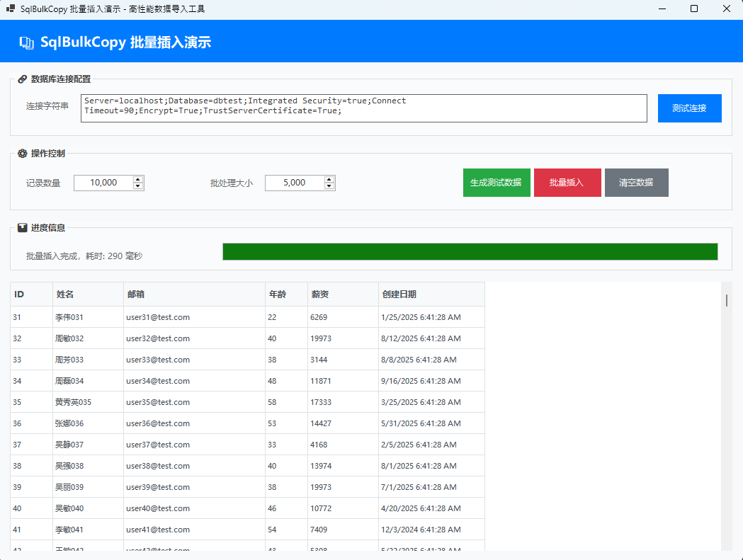Click the 创建日期 column header
Screen dimensions: 743x560
(x=431, y=295)
